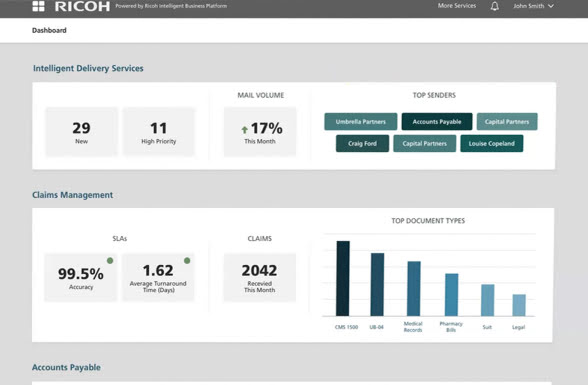Open the 2042 Received This Month tile
The image size is (588, 385).
(260, 277)
